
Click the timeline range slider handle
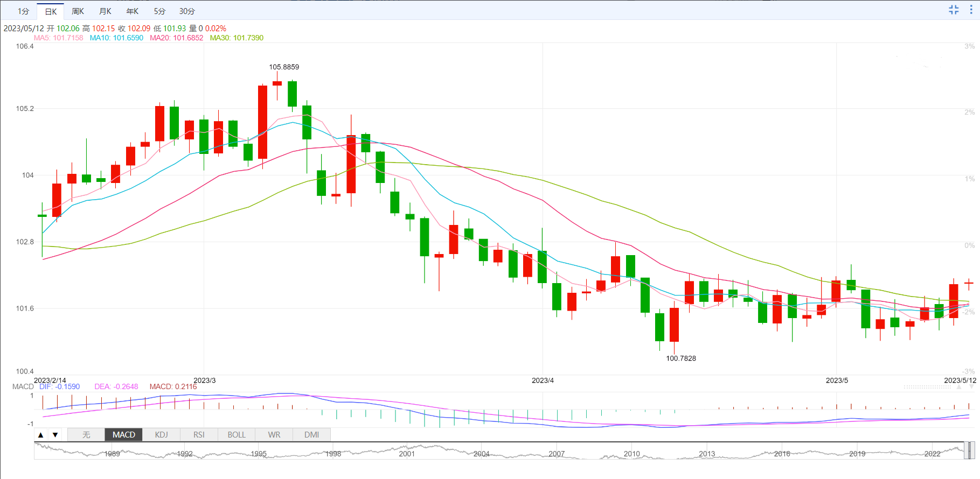(x=969, y=450)
